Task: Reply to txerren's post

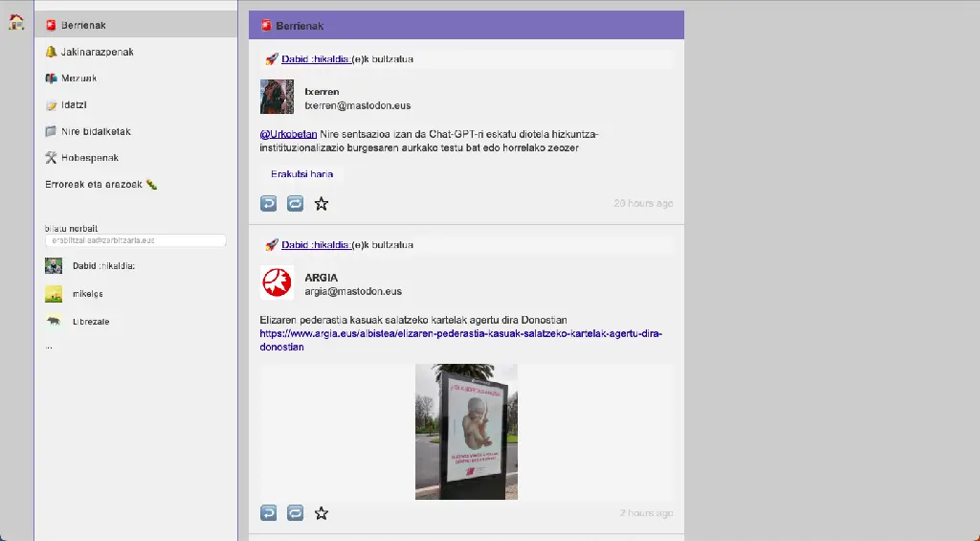Action: 269,203
